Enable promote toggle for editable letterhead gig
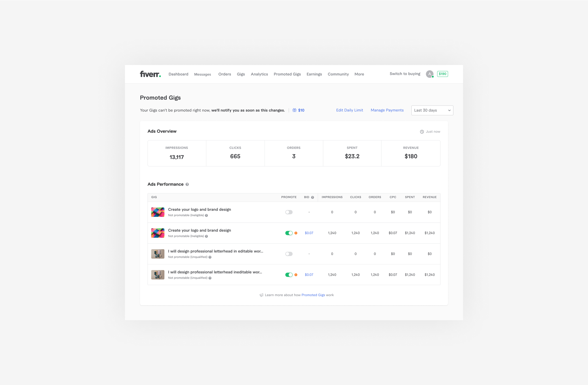The image size is (588, 385). (289, 254)
